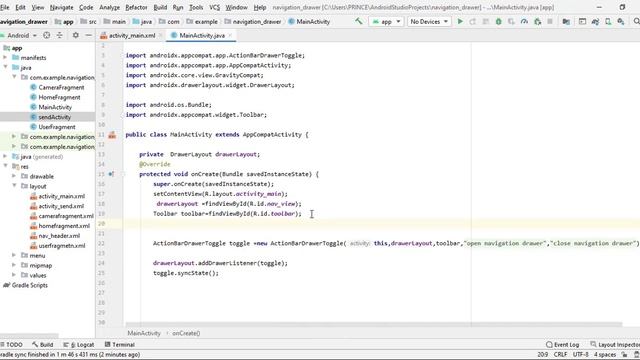The height and width of the screenshot is (360, 640).
Task: Open the Refactor menu
Action: pos(136,7)
